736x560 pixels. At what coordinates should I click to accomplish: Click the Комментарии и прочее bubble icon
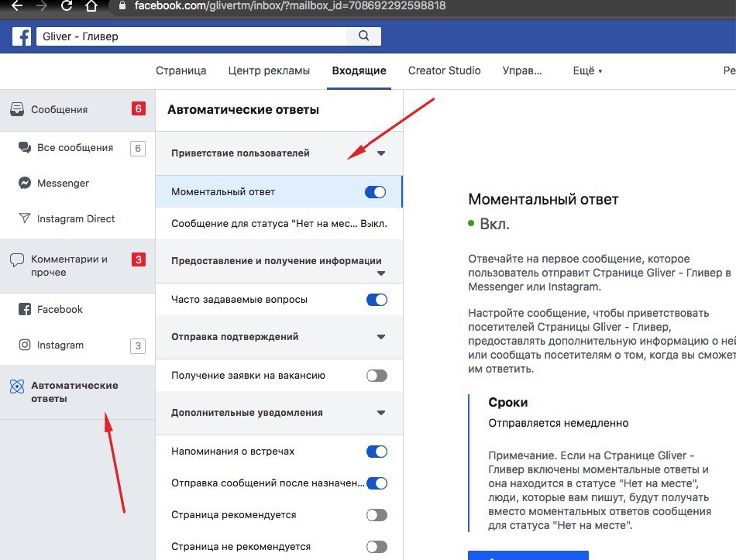pyautogui.click(x=17, y=259)
